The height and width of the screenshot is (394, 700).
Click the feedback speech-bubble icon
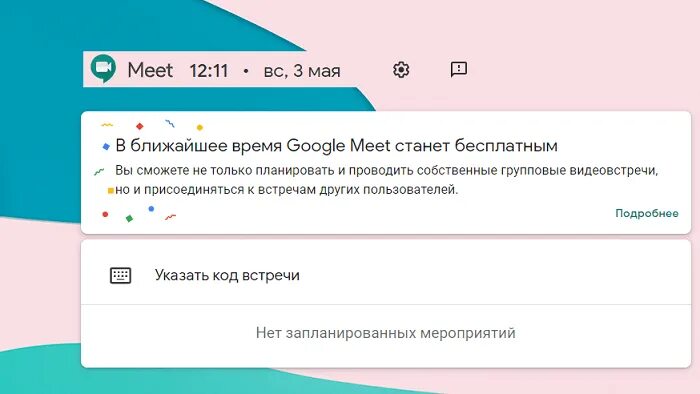click(x=458, y=69)
